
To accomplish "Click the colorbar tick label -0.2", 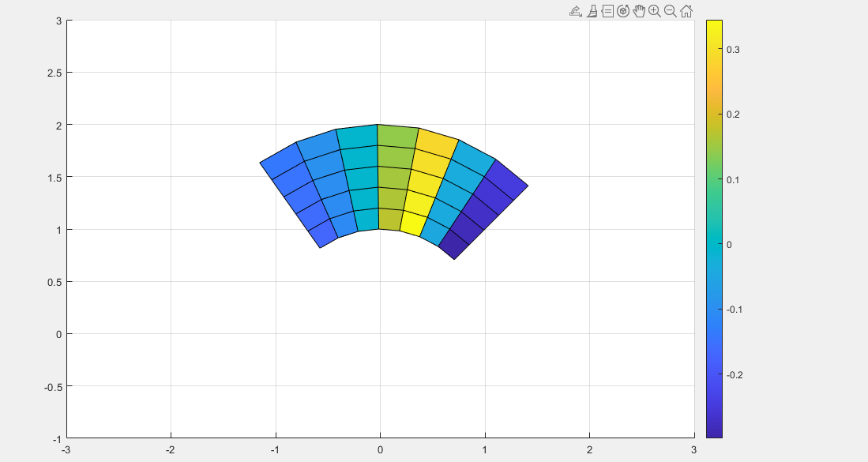I will [734, 374].
